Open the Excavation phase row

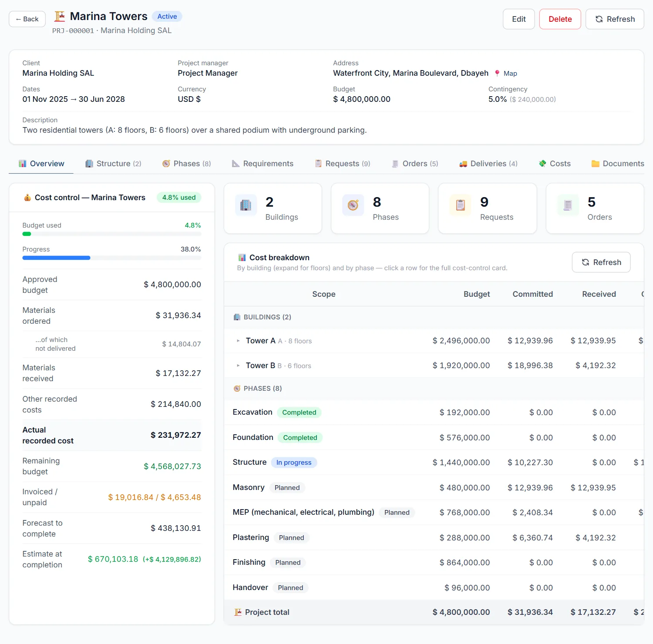coord(434,413)
